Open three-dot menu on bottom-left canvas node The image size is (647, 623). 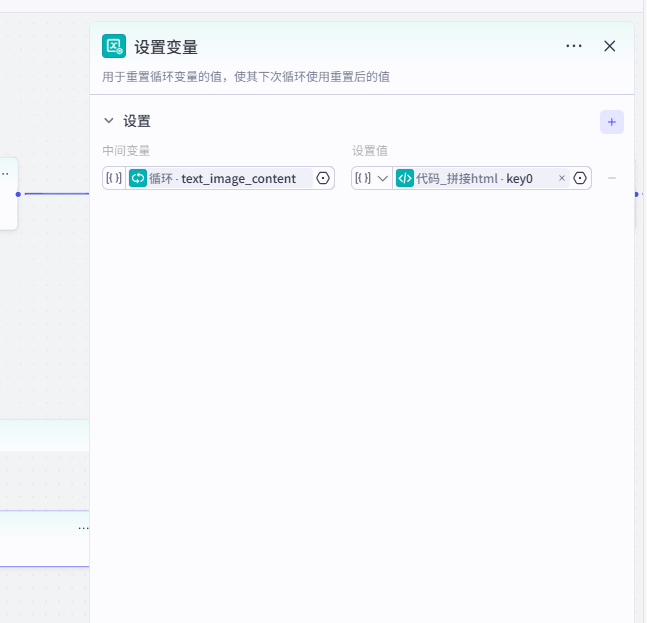(83, 527)
